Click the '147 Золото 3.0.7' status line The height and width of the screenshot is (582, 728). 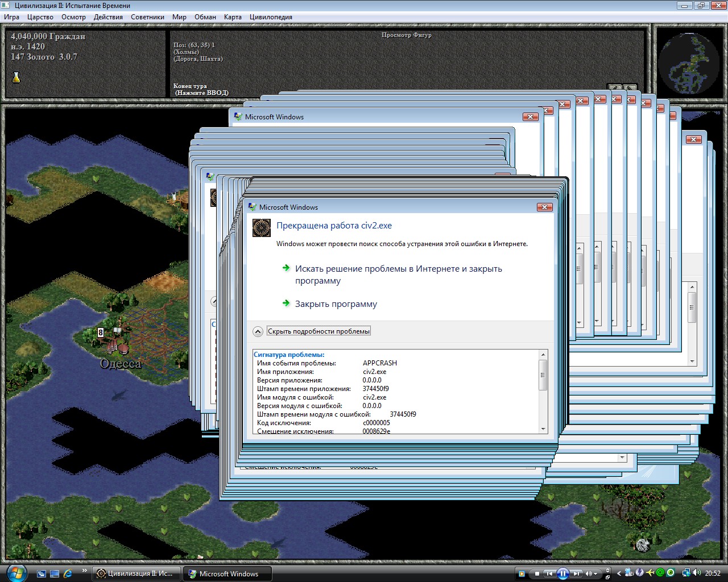pyautogui.click(x=44, y=57)
